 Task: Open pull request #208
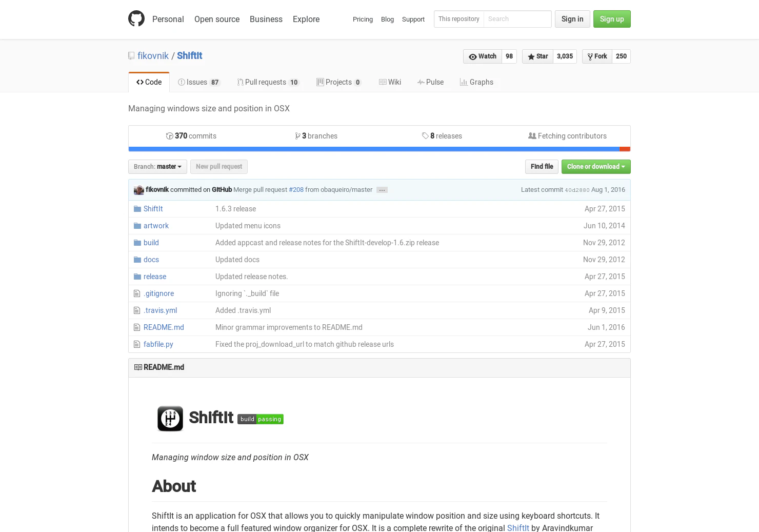(x=296, y=189)
